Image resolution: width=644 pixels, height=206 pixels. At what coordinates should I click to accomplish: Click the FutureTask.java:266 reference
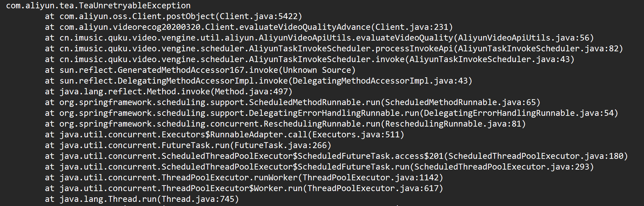pos(280,145)
